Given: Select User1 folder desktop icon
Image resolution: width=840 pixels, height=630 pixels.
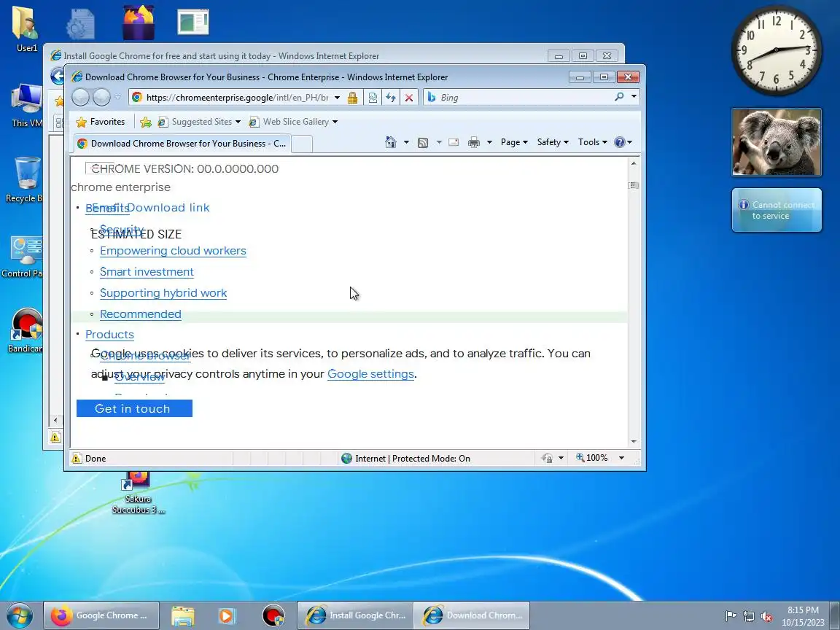Looking at the screenshot, I should coord(26,29).
